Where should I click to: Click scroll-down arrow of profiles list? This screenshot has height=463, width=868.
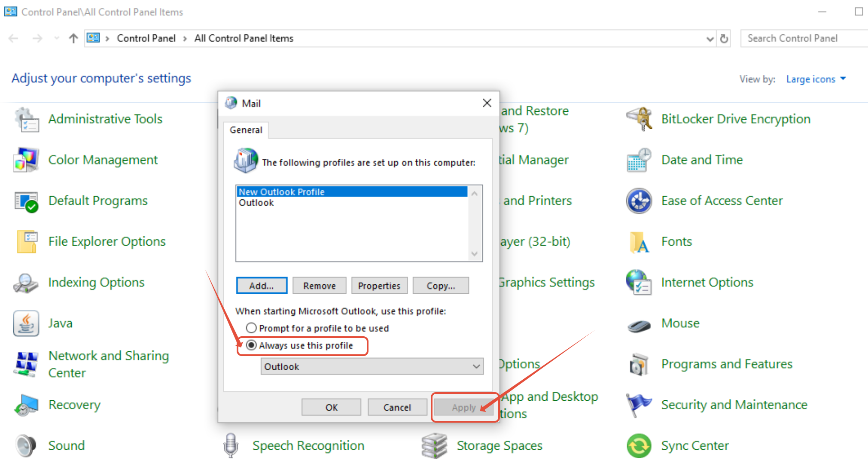pyautogui.click(x=475, y=253)
